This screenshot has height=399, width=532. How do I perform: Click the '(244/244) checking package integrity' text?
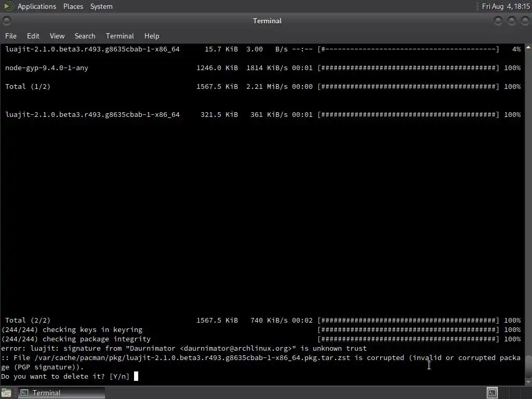click(x=76, y=339)
